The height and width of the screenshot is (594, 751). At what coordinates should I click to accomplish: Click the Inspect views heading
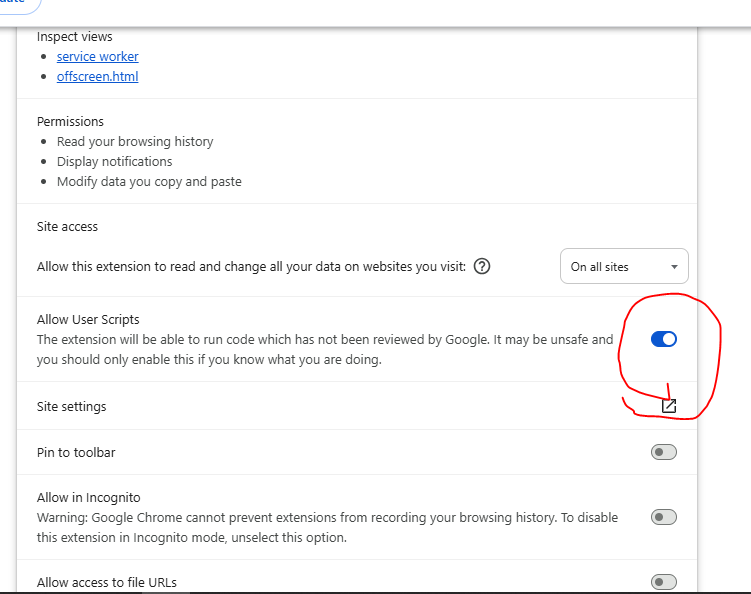[x=75, y=37]
